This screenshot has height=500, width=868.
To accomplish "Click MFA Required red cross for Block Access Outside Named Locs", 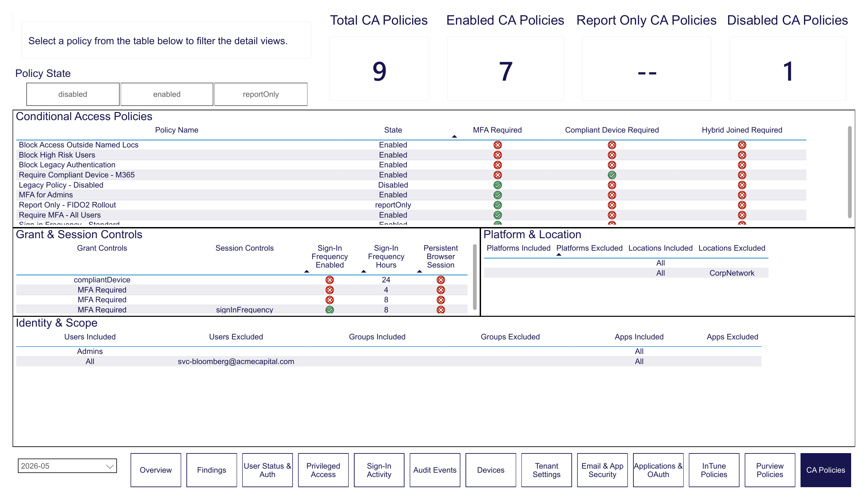I will click(498, 145).
